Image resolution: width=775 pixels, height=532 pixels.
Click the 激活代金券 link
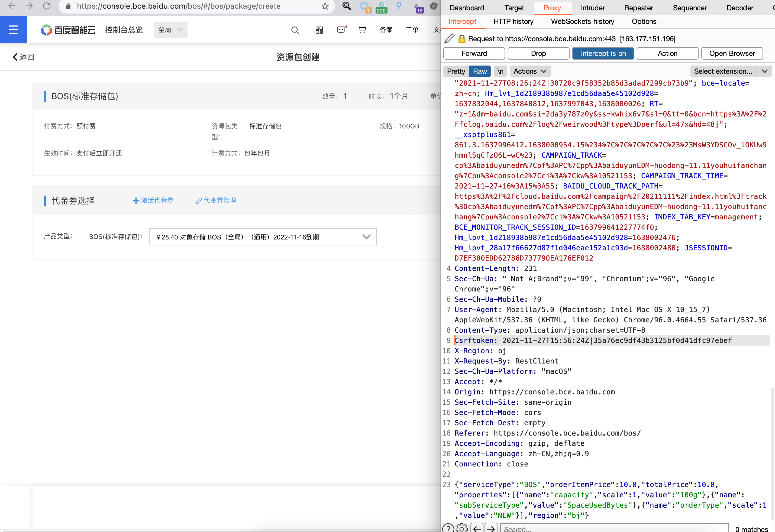[x=153, y=200]
